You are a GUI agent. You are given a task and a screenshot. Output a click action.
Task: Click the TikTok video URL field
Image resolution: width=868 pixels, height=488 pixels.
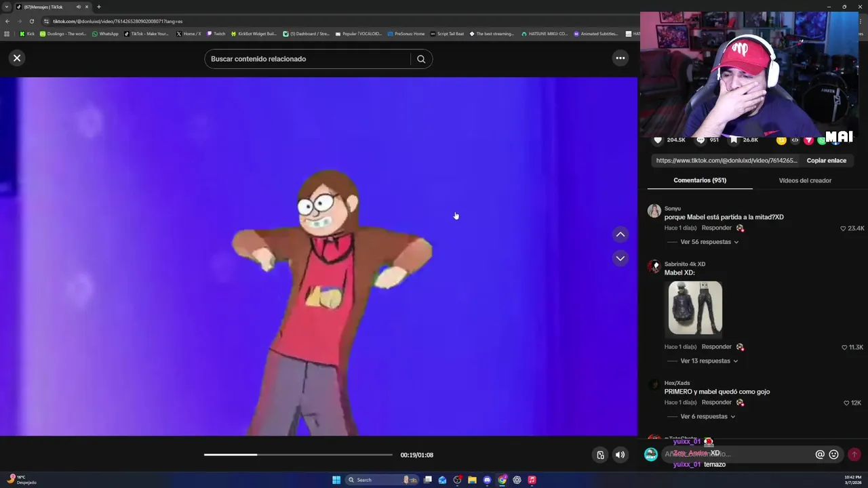(x=726, y=161)
